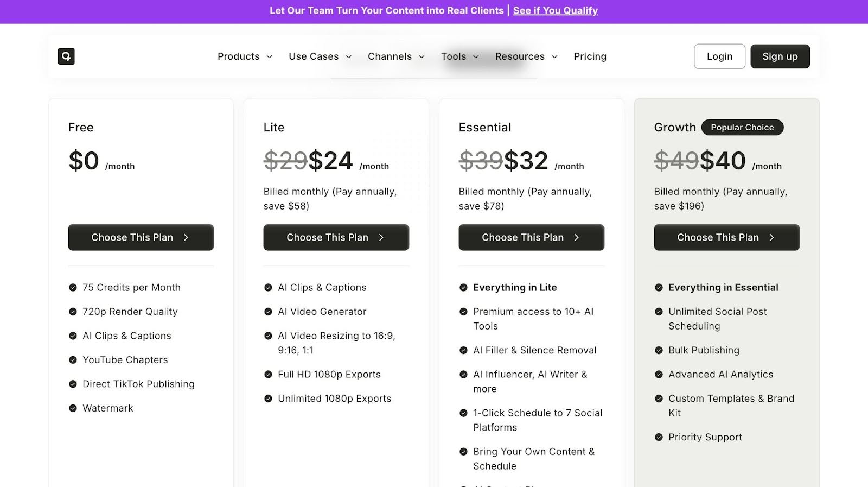The width and height of the screenshot is (868, 487).
Task: Click the checkmark icon beside Priority Support
Action: 659,437
